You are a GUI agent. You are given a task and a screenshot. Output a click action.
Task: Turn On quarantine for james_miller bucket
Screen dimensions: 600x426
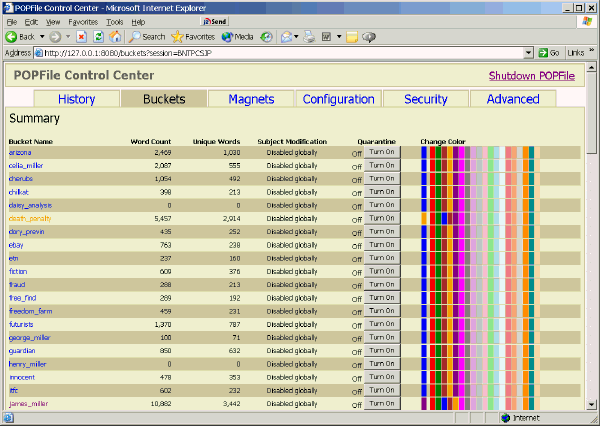382,403
